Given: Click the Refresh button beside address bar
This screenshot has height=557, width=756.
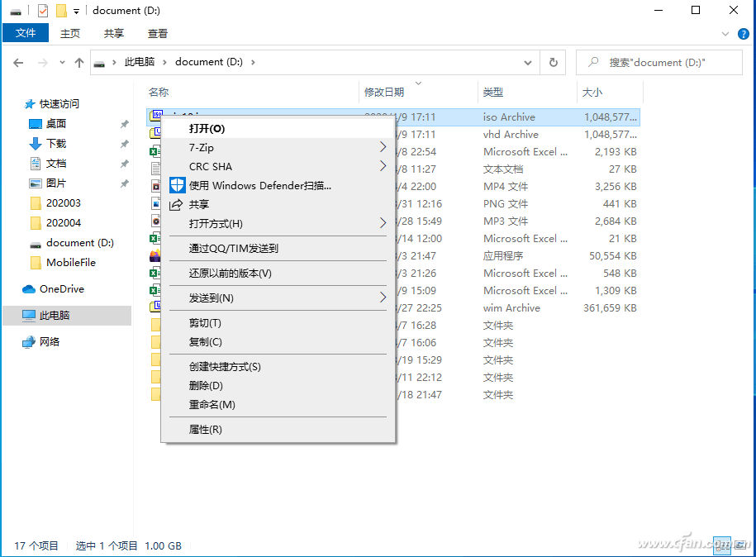Looking at the screenshot, I should coord(553,62).
